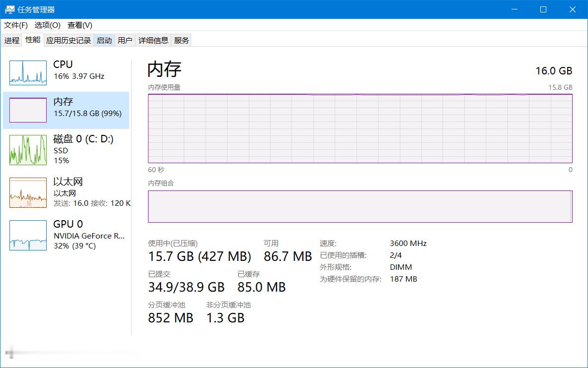Click the Task Manager title bar icon
Screen dimensions: 588x368
[10, 10]
